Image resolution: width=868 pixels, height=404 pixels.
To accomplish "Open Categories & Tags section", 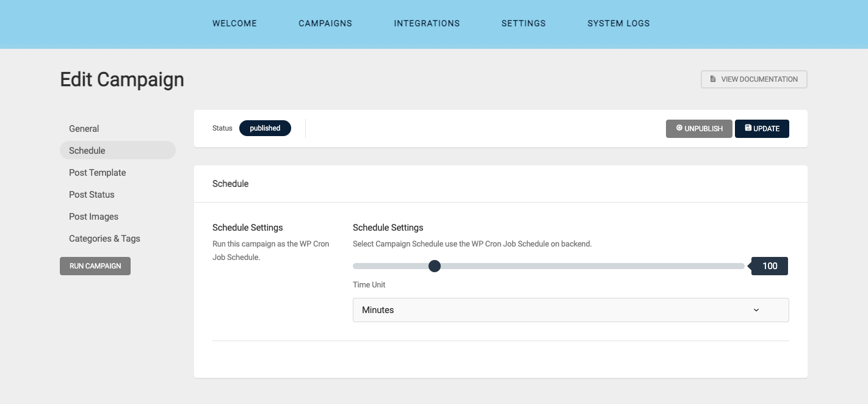I will click(104, 239).
